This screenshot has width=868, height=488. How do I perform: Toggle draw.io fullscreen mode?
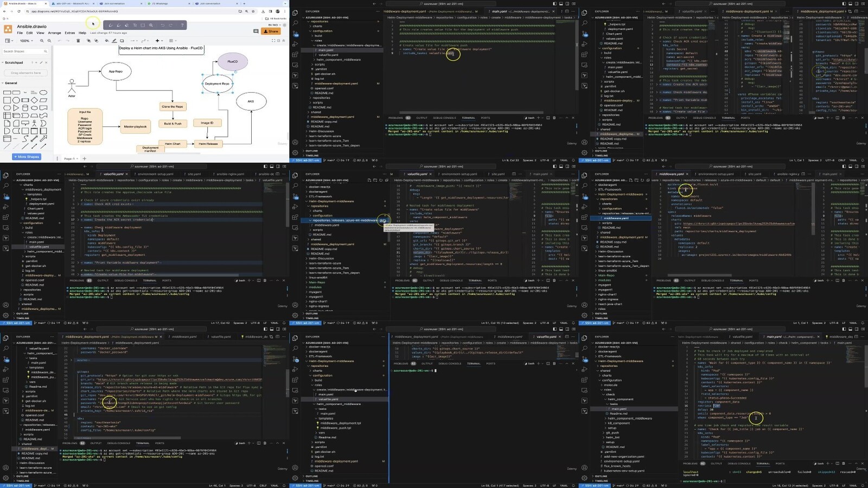click(273, 41)
